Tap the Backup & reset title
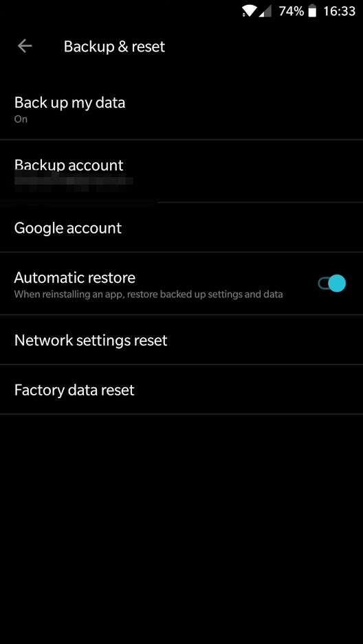This screenshot has width=363, height=644. click(114, 47)
